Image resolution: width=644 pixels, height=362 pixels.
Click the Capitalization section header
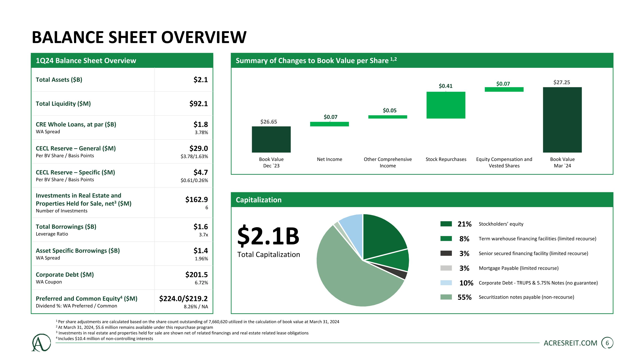pyautogui.click(x=258, y=200)
